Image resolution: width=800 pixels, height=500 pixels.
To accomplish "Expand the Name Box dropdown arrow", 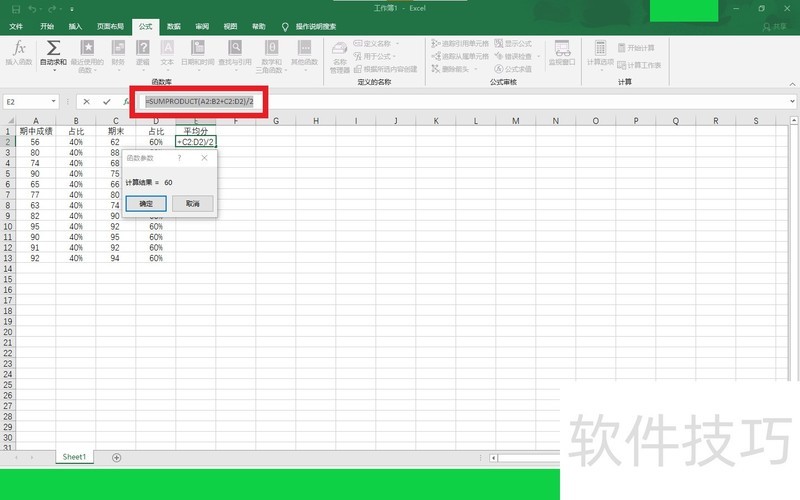I will 54,102.
